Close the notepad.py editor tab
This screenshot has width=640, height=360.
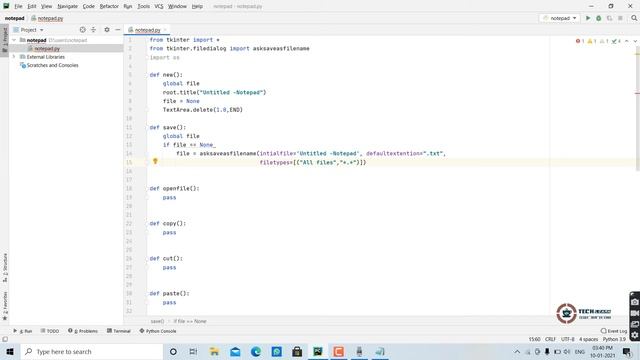coord(165,30)
